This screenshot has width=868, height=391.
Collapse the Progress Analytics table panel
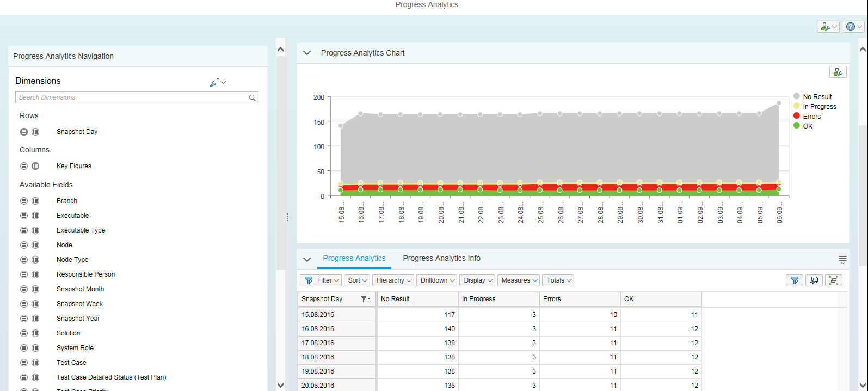pos(307,260)
